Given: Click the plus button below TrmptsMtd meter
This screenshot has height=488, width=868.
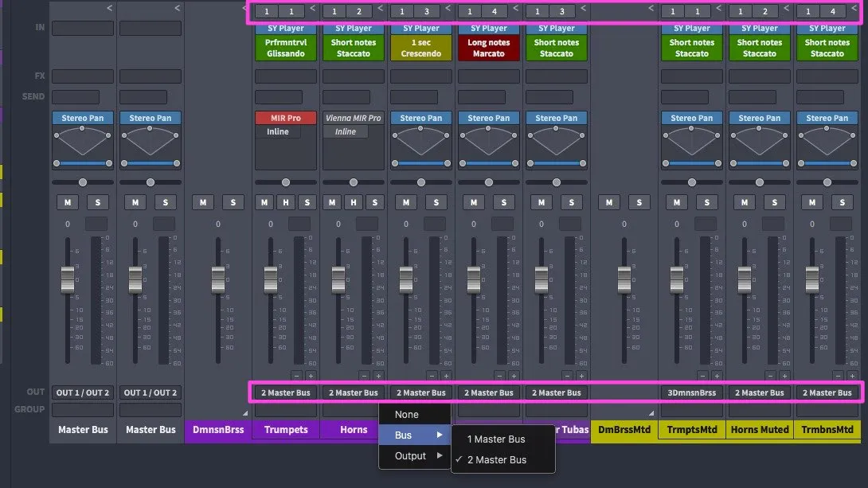Looking at the screenshot, I should [x=717, y=376].
